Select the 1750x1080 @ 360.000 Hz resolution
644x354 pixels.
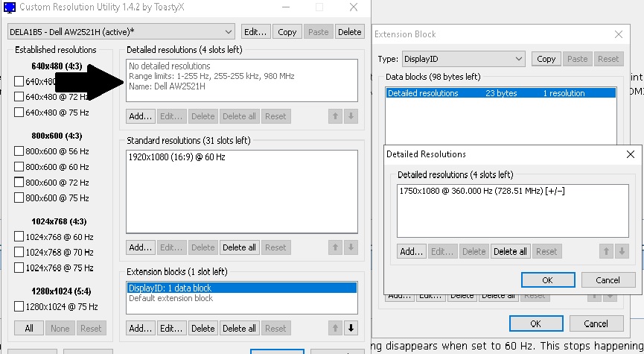pos(482,191)
